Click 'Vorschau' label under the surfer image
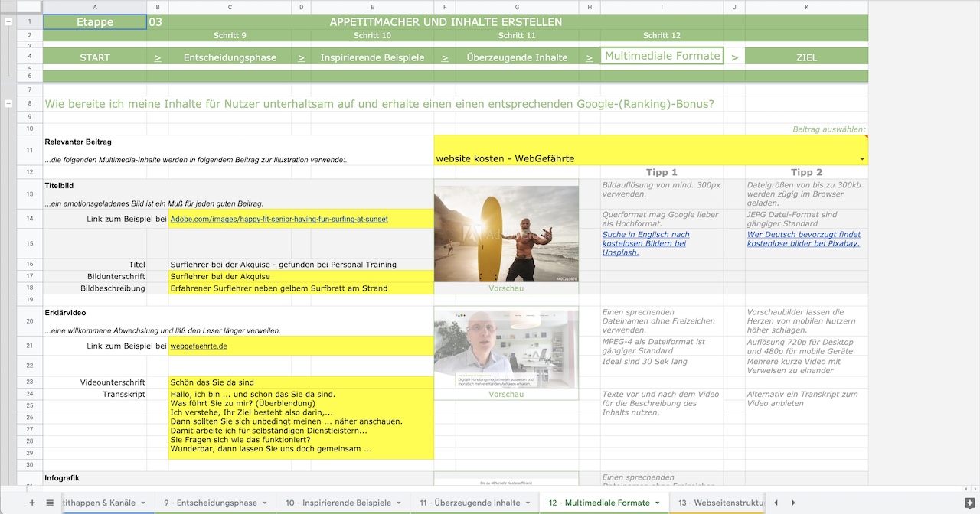 click(x=506, y=288)
